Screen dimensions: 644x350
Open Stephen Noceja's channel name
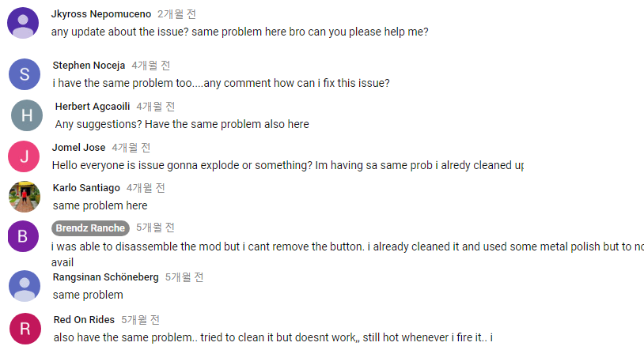click(89, 66)
